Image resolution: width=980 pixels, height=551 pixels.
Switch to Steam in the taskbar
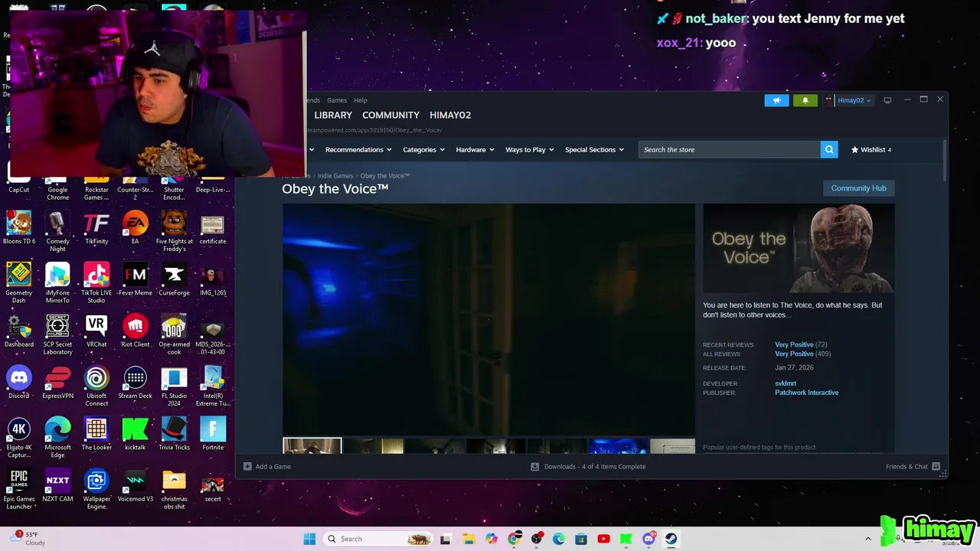671,539
